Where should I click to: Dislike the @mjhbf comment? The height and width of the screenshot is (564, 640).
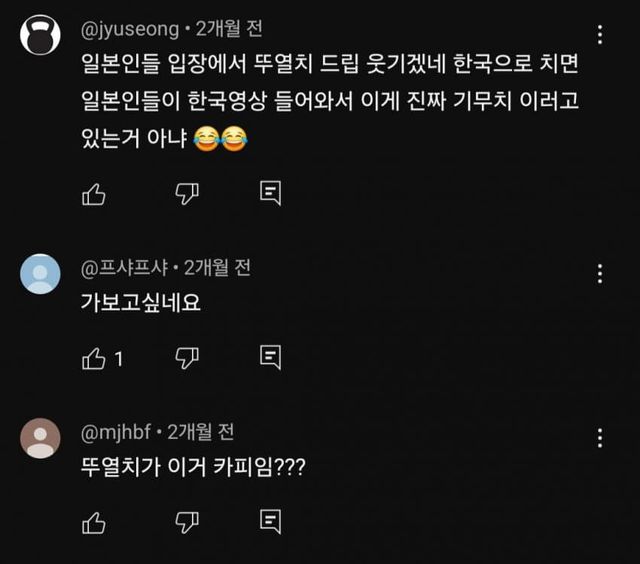point(187,521)
